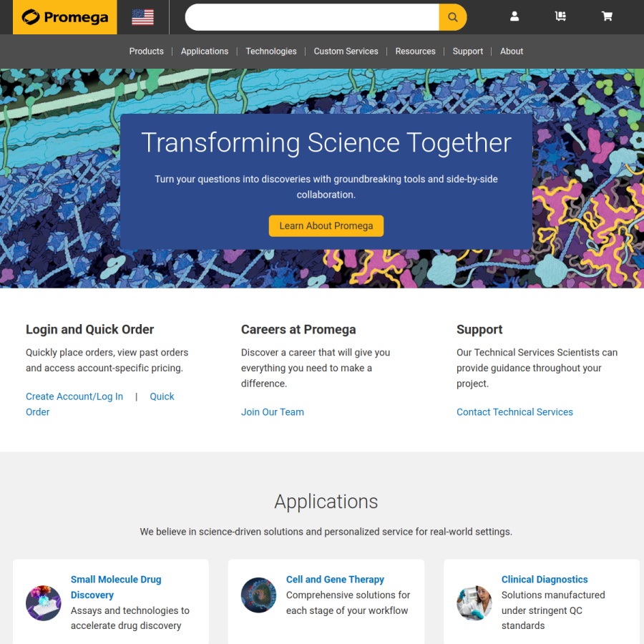Open Clinical Diagnostics link
Viewport: 644px width, 644px height.
pos(545,580)
